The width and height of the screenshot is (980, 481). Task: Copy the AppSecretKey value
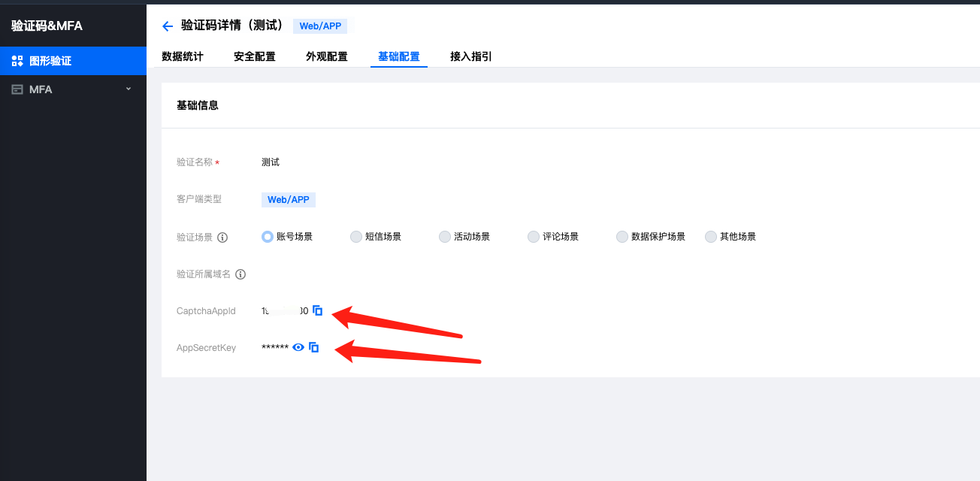[x=314, y=347]
